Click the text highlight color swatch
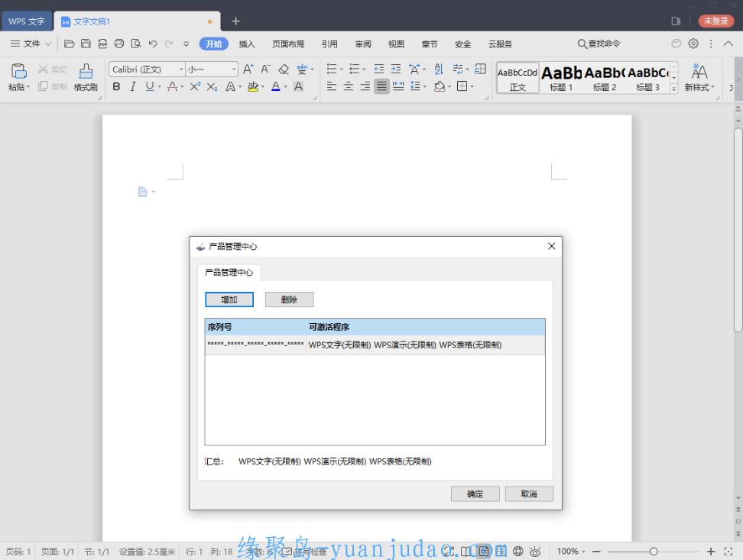This screenshot has width=743, height=560. tap(253, 86)
